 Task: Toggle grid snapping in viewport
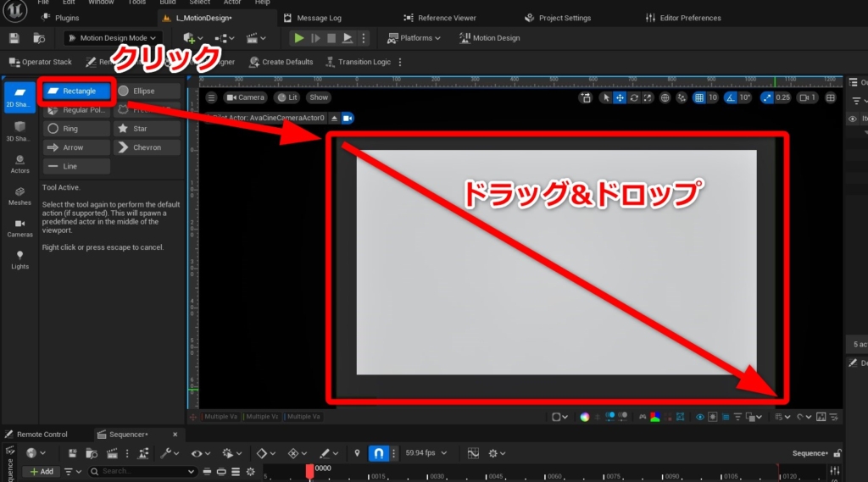(x=699, y=97)
